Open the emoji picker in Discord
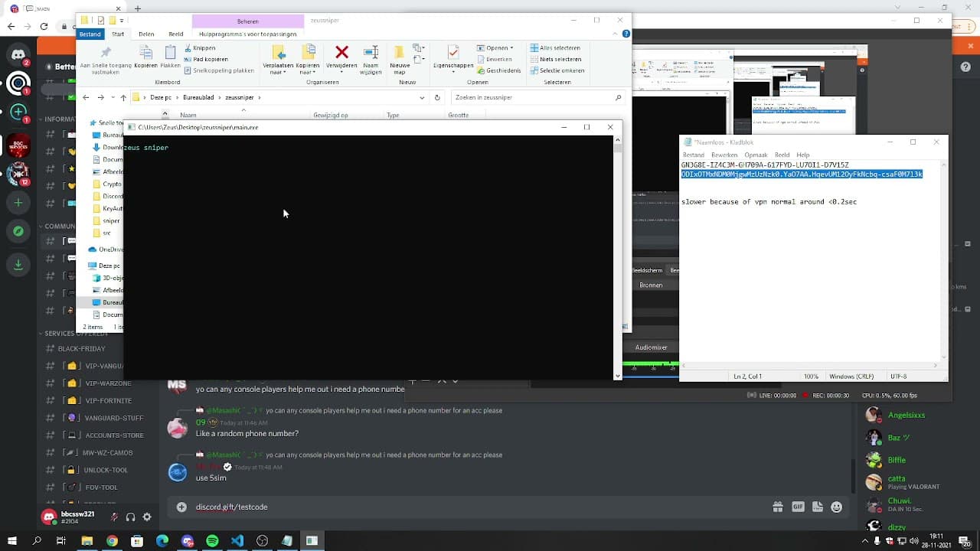 tap(837, 507)
